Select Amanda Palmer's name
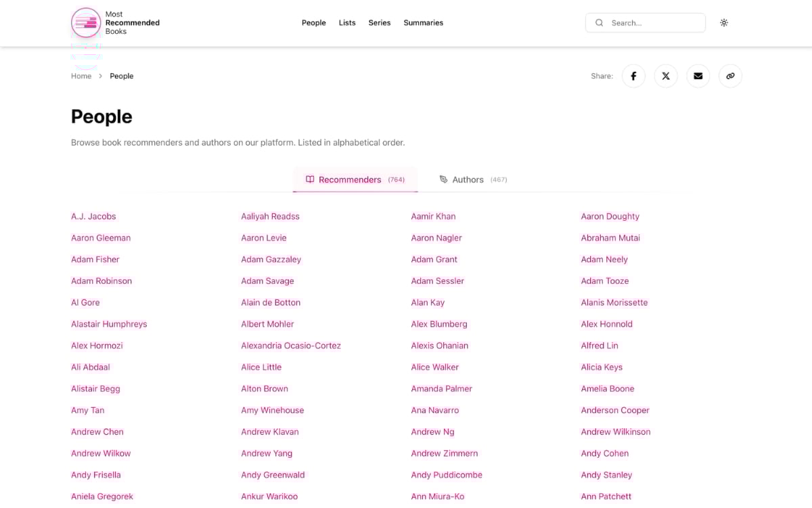Viewport: 812px width, 508px height. [442, 389]
